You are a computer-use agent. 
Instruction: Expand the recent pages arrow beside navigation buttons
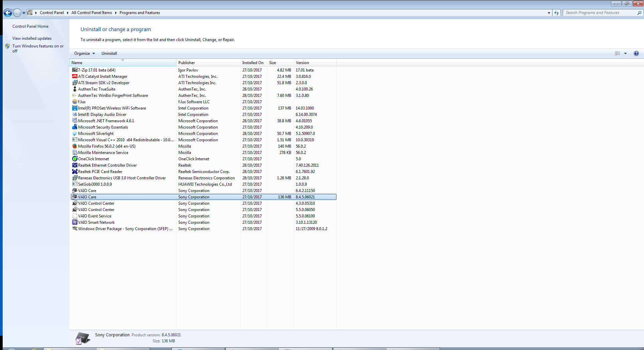click(x=24, y=13)
